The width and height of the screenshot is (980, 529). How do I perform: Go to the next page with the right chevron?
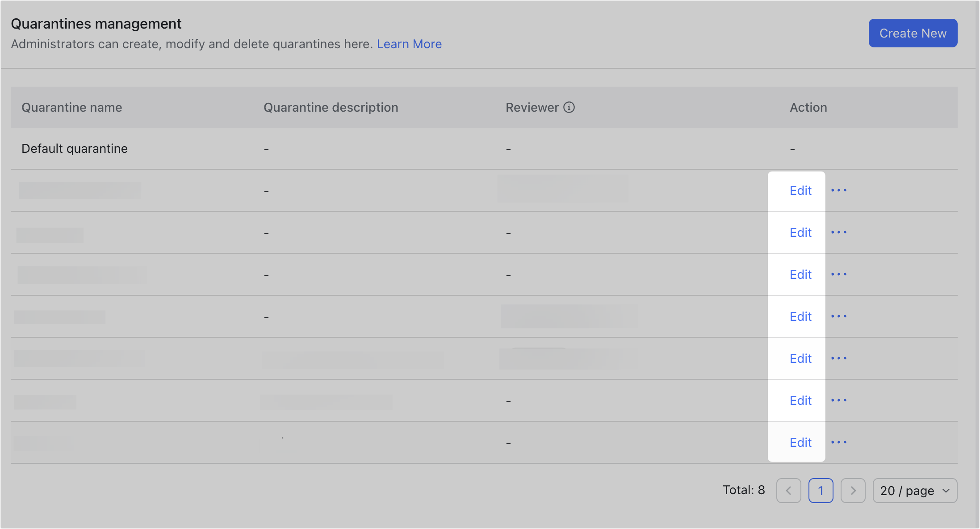[x=853, y=490]
